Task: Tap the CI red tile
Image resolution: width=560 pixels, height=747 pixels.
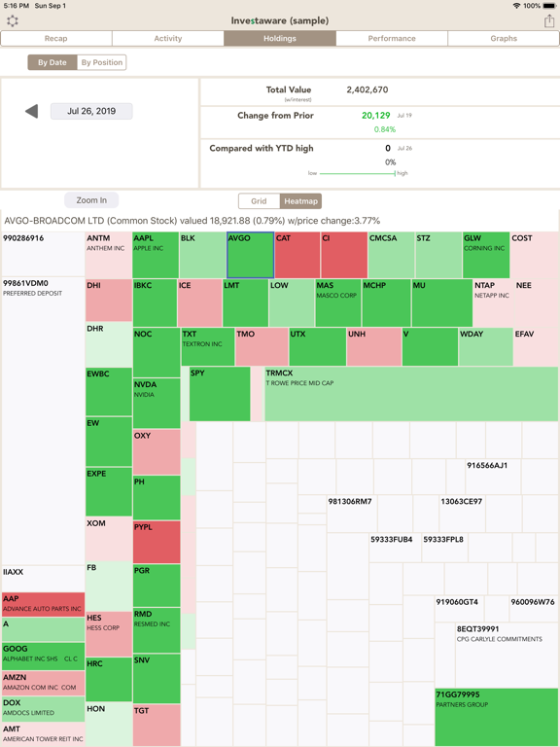Action: point(344,255)
